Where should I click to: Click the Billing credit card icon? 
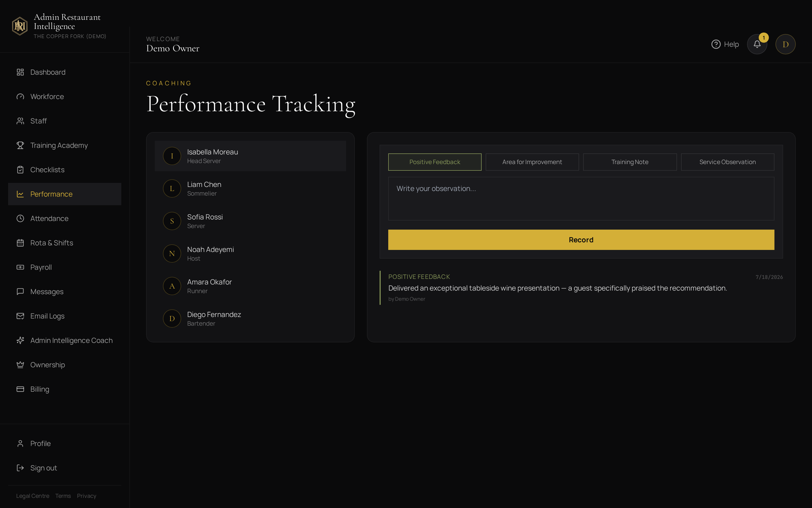tap(20, 389)
